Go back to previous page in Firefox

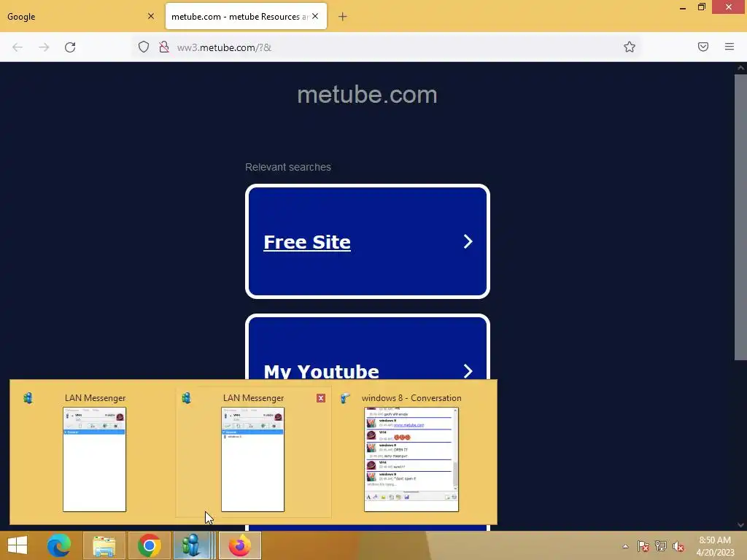tap(18, 47)
